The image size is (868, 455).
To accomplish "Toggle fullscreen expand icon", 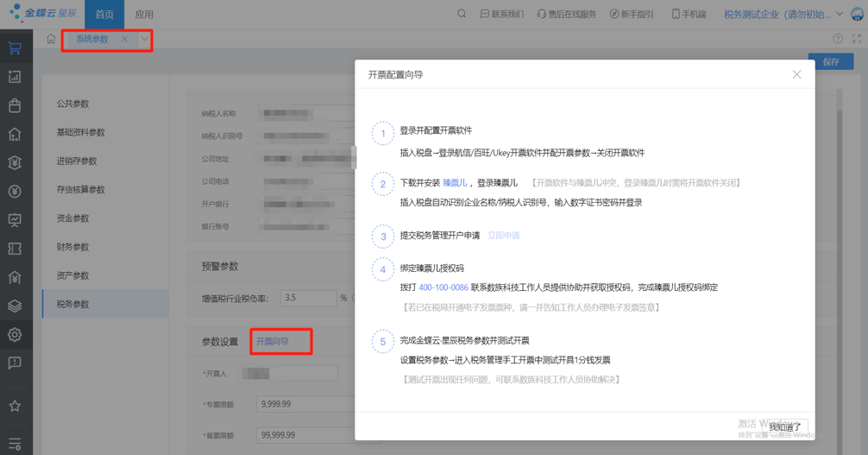I will [857, 39].
